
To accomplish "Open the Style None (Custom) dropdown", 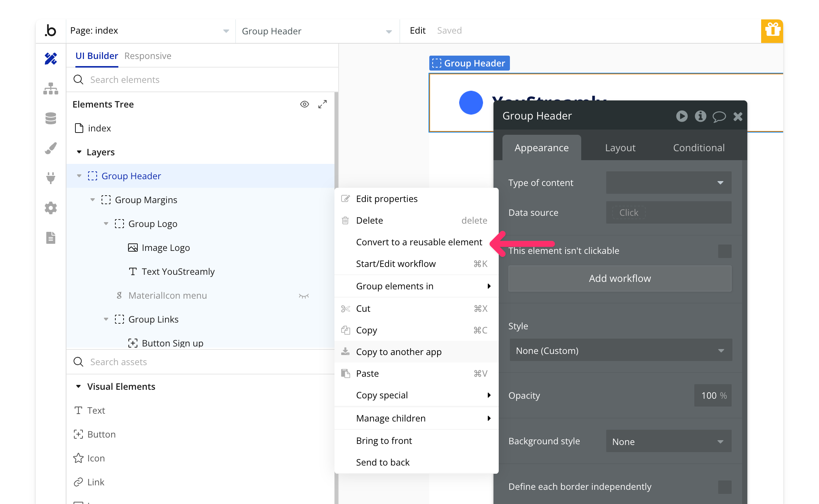I will click(620, 350).
